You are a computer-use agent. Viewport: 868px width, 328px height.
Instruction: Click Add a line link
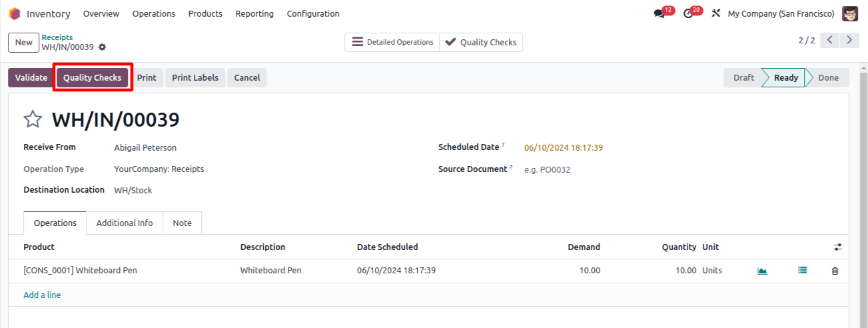click(42, 295)
